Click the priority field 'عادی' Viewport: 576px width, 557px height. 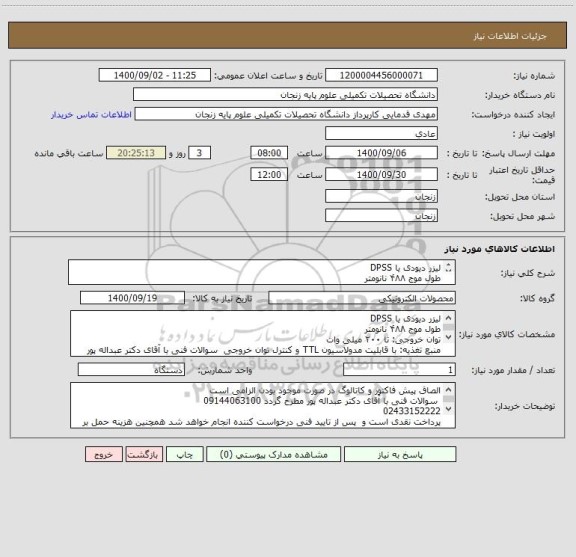(x=381, y=133)
